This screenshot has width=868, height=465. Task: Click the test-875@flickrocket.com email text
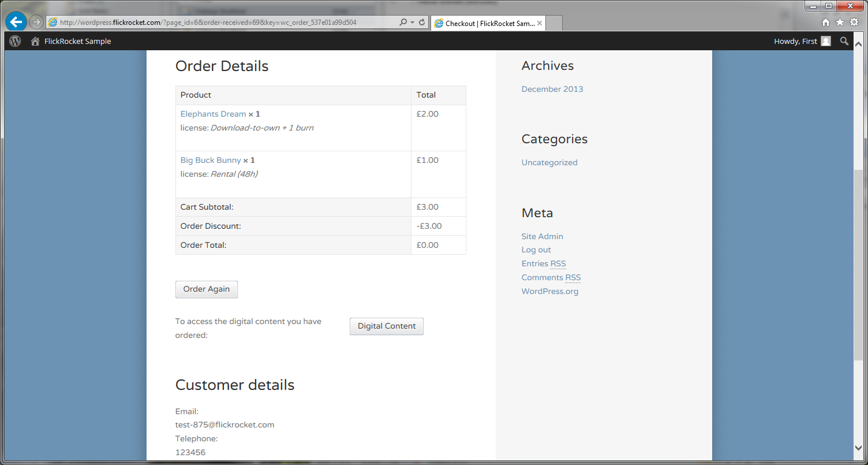225,425
